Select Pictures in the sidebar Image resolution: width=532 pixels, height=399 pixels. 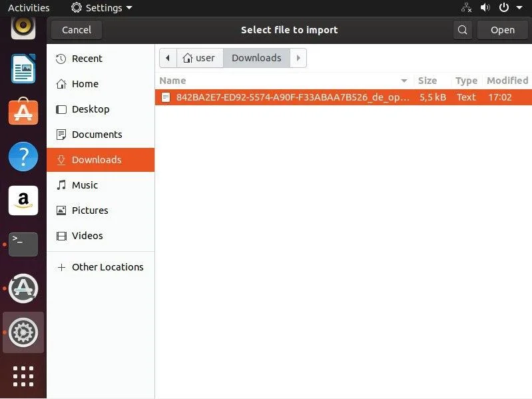(x=90, y=210)
